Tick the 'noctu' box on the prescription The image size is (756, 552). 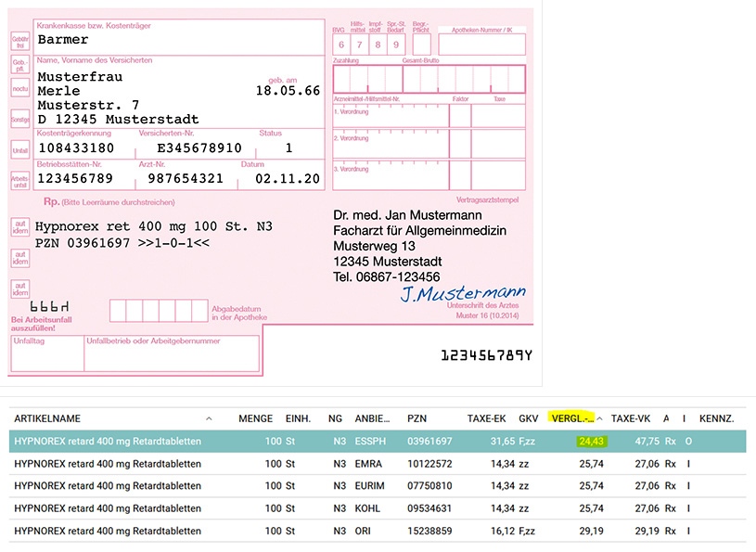[20, 88]
